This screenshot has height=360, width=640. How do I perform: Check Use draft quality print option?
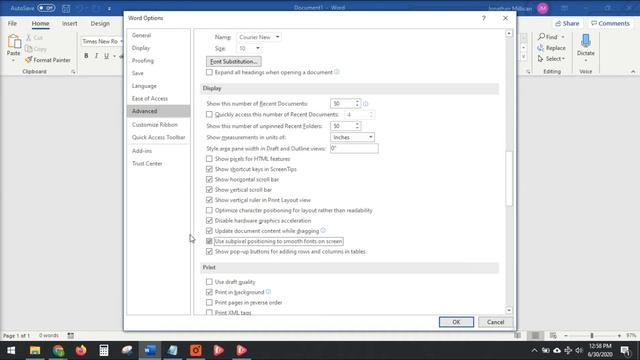(x=209, y=282)
